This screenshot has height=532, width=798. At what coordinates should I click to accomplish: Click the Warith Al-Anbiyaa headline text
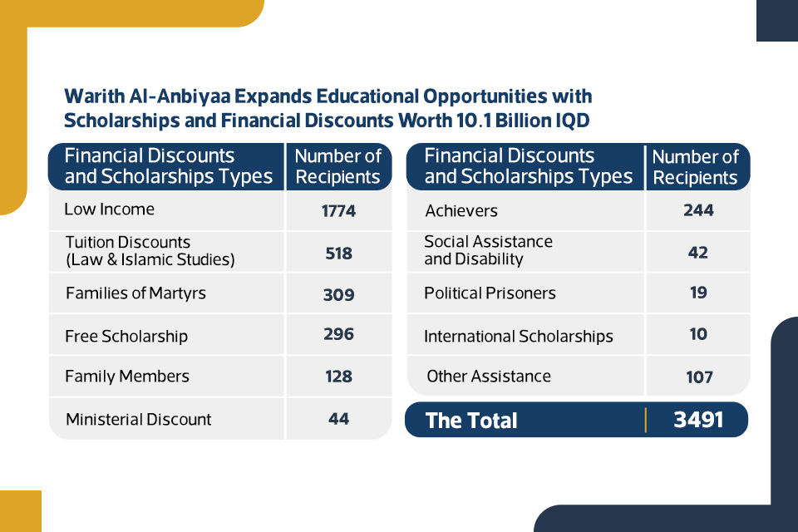(x=328, y=108)
